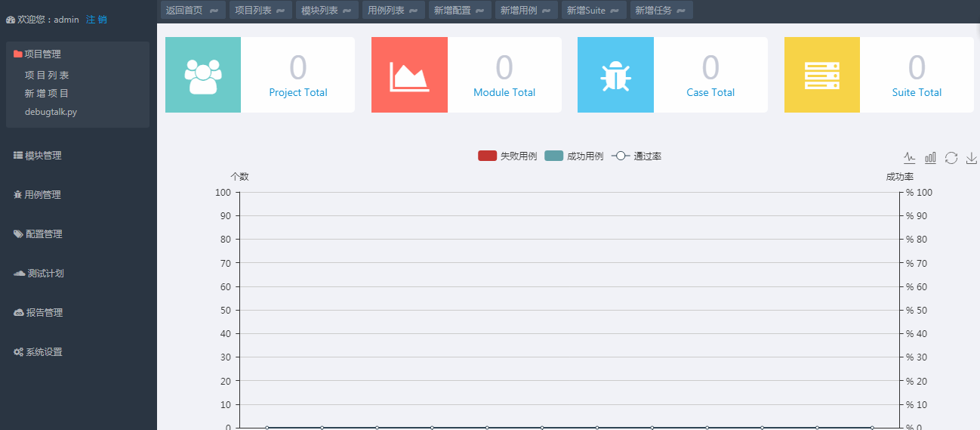This screenshot has width=980, height=430.
Task: Click the Project Total label
Action: point(298,92)
